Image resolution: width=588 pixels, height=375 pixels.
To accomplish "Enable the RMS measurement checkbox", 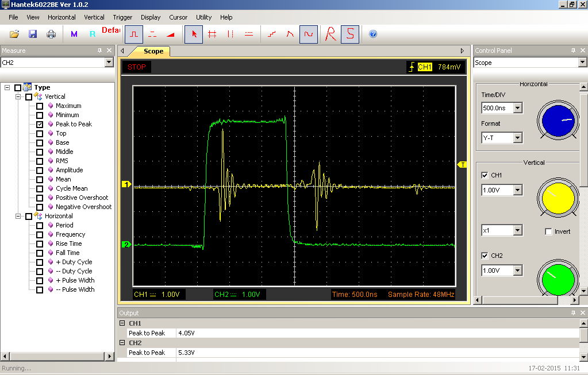I will pos(40,161).
